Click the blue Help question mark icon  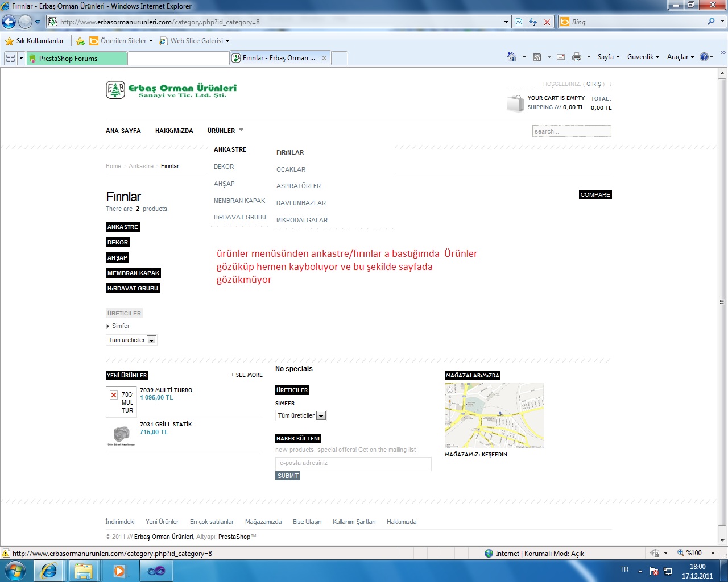pyautogui.click(x=704, y=57)
